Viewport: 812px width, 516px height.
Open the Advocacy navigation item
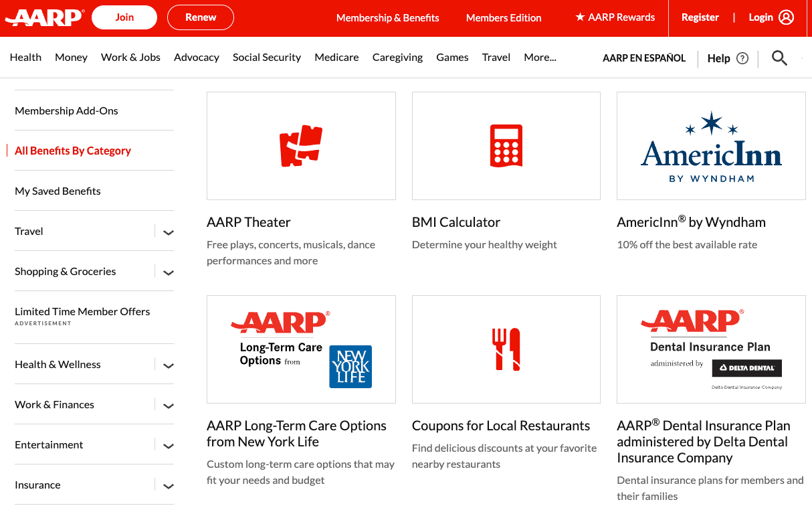click(197, 58)
